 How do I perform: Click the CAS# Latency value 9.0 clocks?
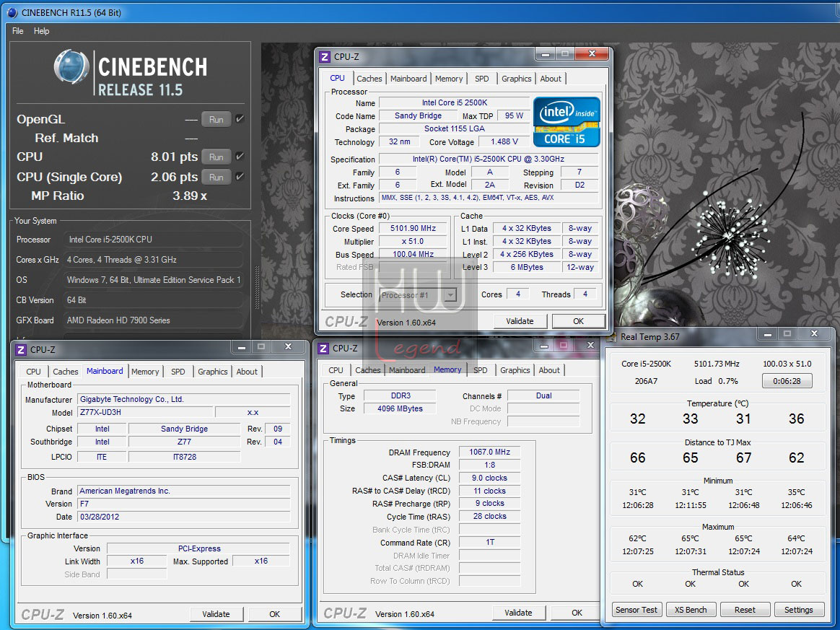click(x=490, y=478)
